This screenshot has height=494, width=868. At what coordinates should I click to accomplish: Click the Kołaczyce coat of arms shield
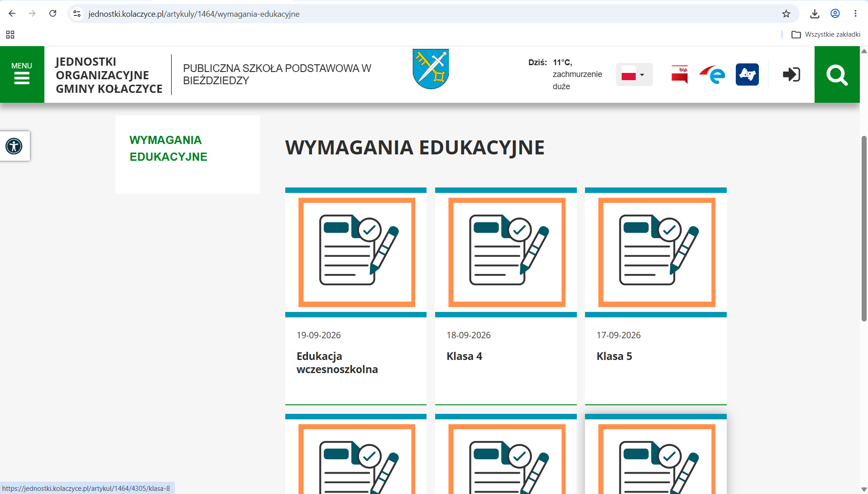[x=431, y=69]
